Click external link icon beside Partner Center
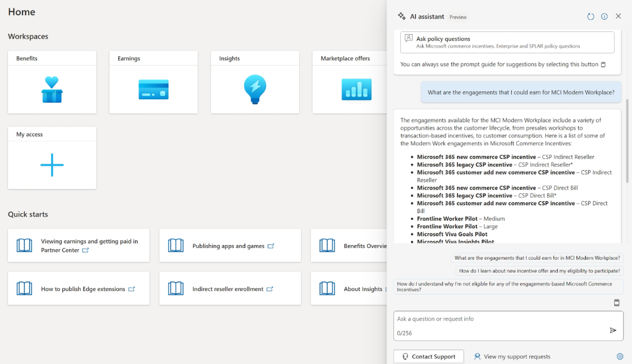632x364 pixels. [85, 250]
